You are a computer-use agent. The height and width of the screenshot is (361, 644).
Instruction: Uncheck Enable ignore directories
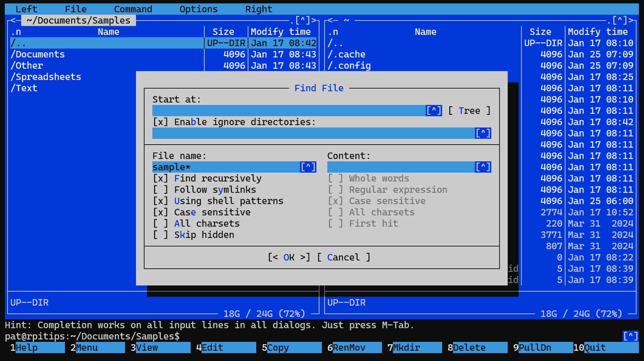pos(161,122)
